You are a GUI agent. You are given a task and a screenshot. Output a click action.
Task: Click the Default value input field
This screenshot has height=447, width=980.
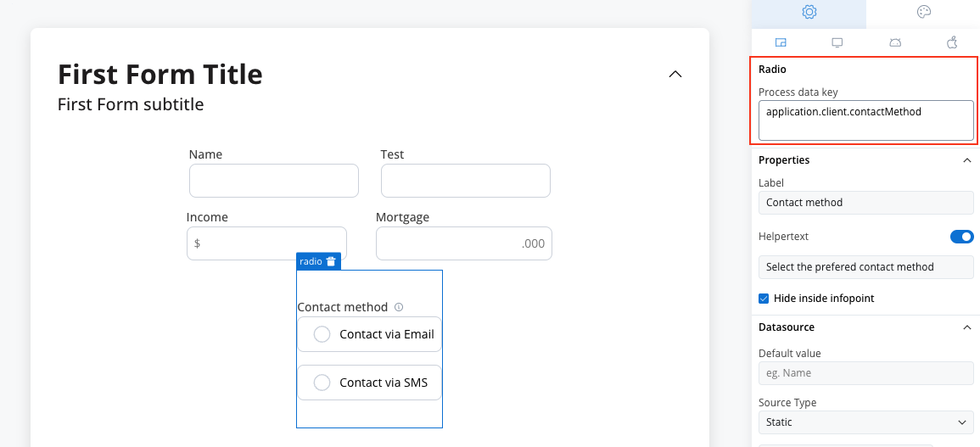click(865, 373)
